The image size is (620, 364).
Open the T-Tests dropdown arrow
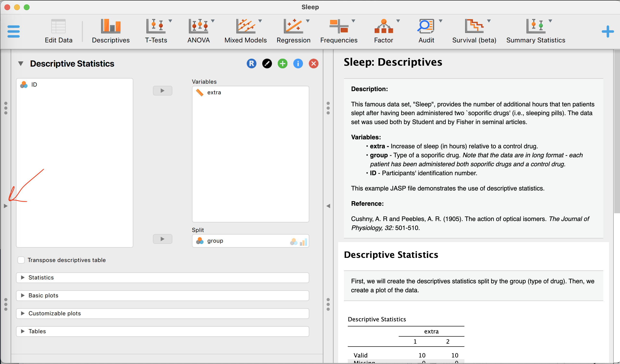click(x=170, y=21)
